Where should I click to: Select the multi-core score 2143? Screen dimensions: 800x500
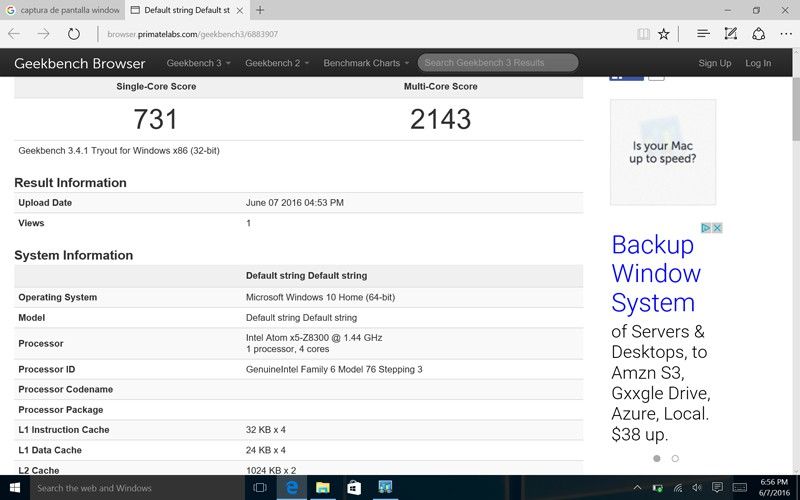pyautogui.click(x=440, y=119)
